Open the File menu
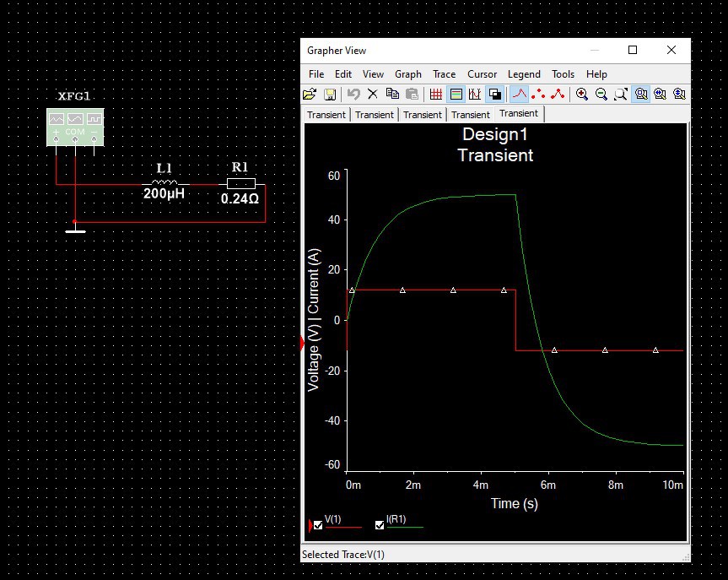 316,74
